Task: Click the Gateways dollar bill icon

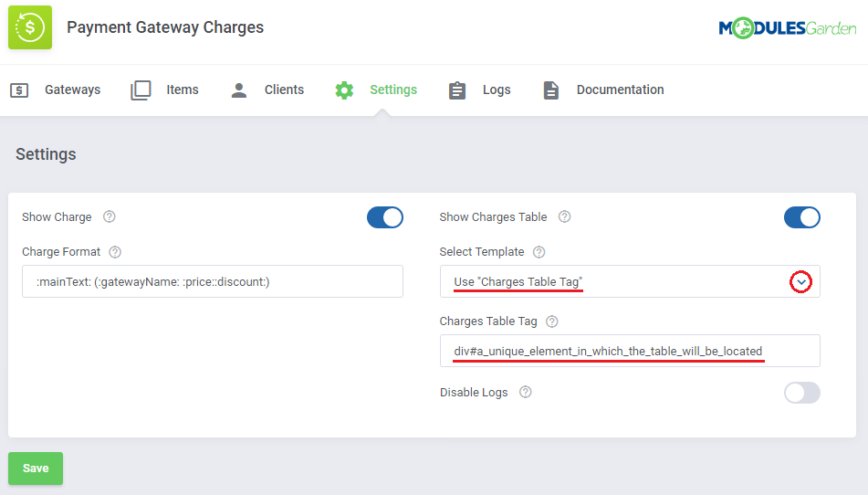Action: 19,90
